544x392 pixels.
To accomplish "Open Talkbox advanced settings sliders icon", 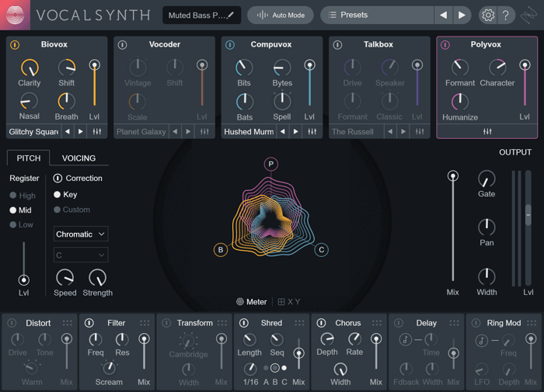I will tap(420, 131).
